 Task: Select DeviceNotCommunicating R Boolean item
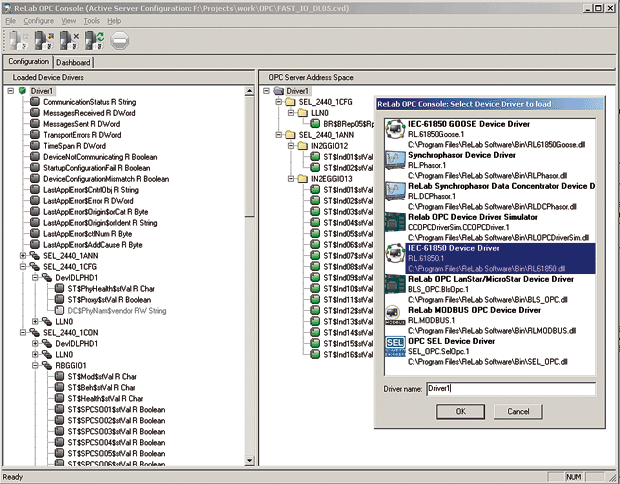[x=100, y=157]
